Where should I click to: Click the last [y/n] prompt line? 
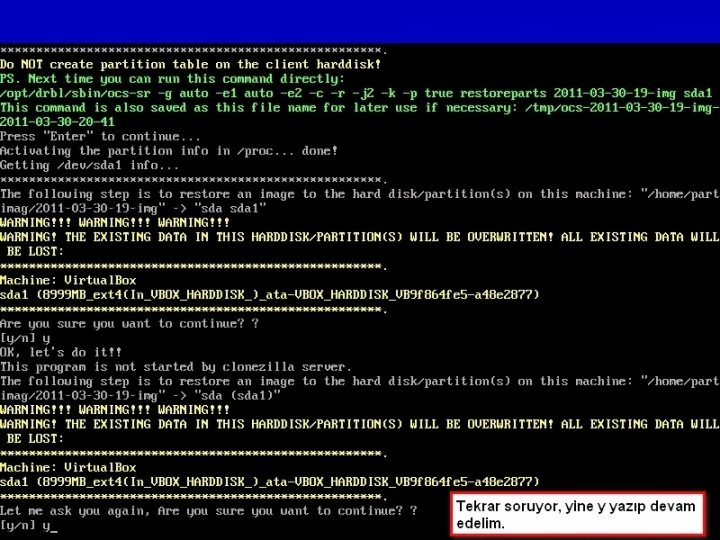(x=29, y=526)
